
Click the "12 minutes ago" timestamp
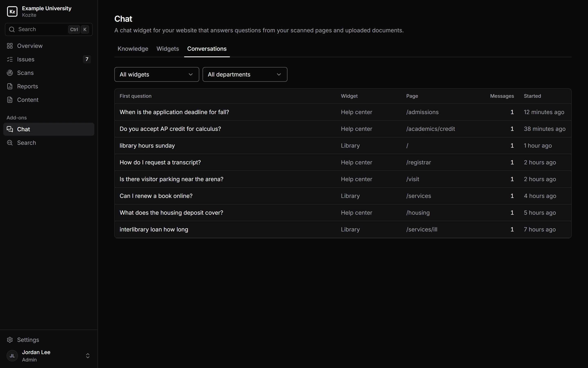click(544, 112)
